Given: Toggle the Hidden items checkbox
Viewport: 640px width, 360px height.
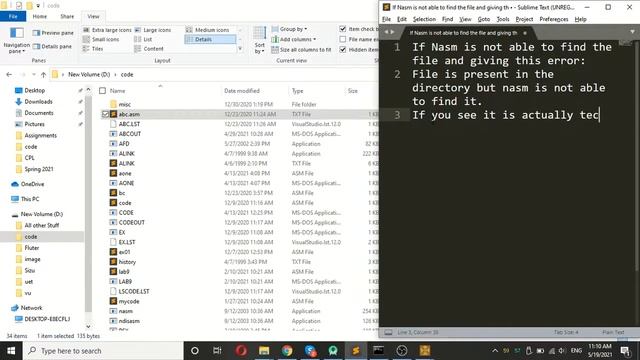Looking at the screenshot, I should [343, 49].
